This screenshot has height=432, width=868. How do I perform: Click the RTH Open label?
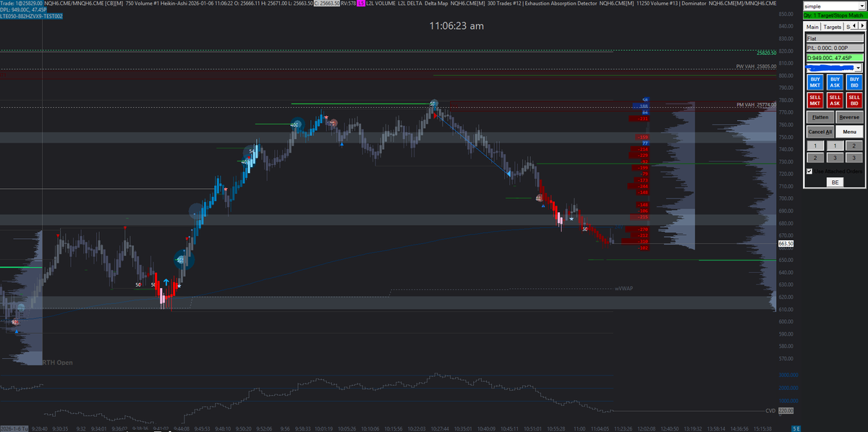[x=57, y=362]
